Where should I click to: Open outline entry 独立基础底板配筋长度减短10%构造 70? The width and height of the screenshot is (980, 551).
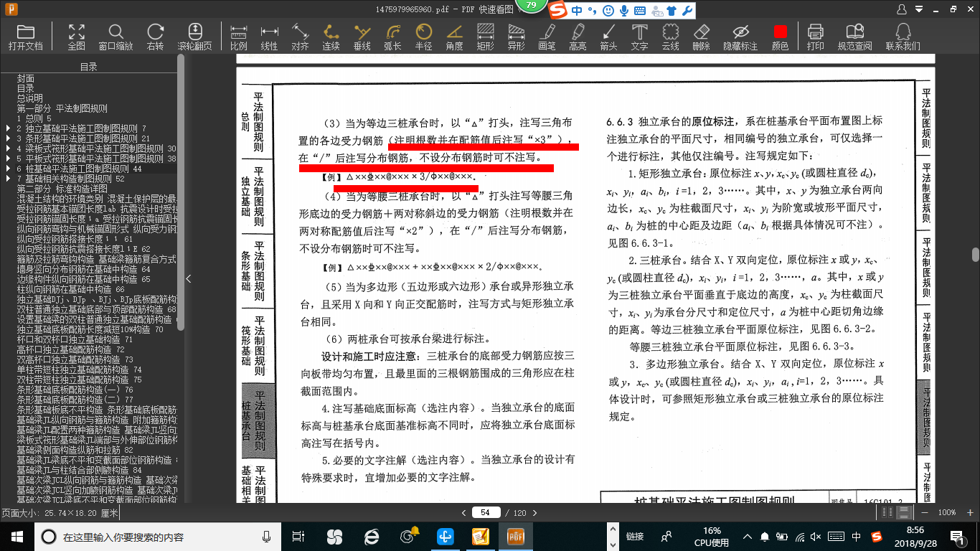(90, 329)
